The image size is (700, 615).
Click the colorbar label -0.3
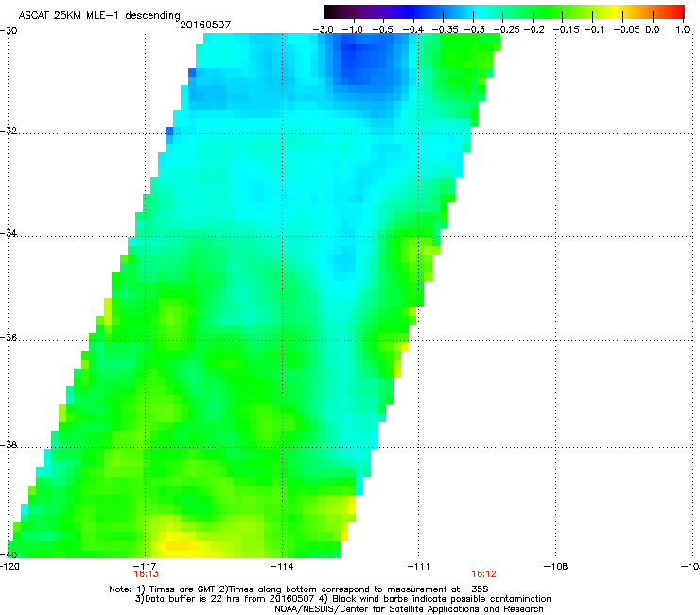(x=474, y=30)
